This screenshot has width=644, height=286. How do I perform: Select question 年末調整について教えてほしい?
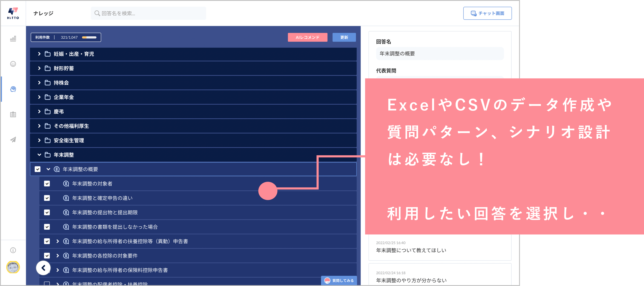pyautogui.click(x=411, y=250)
